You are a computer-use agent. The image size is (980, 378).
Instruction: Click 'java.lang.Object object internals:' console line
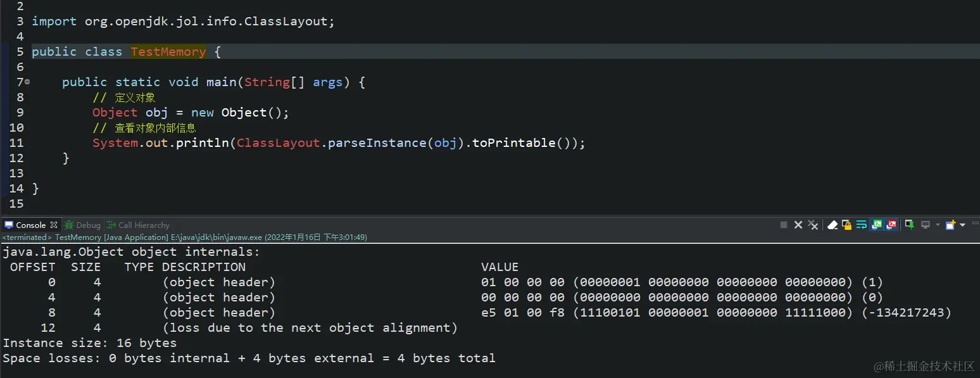click(132, 252)
